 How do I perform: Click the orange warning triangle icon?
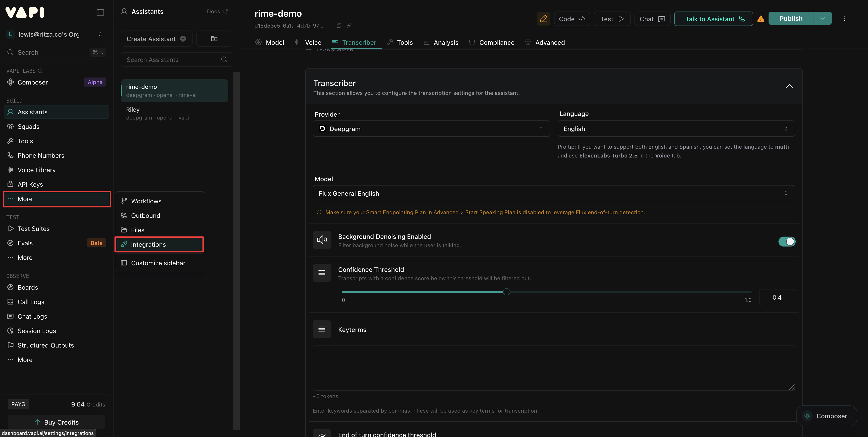(760, 19)
